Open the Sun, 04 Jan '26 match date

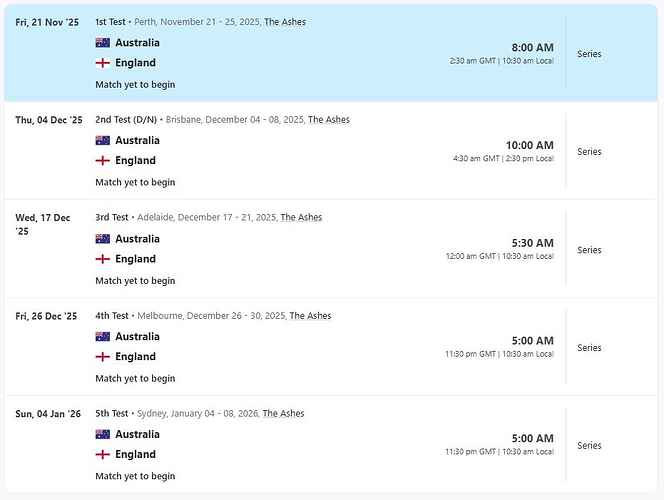[47, 414]
